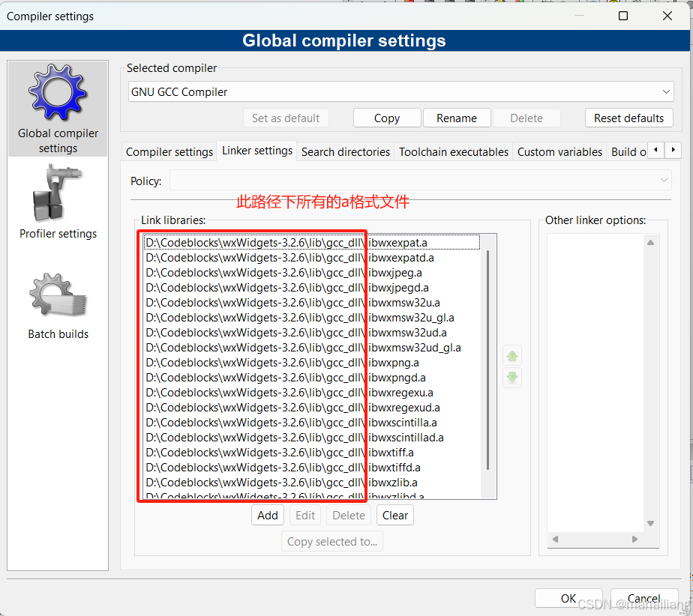
Task: Click the compiler Delete button
Action: click(526, 118)
